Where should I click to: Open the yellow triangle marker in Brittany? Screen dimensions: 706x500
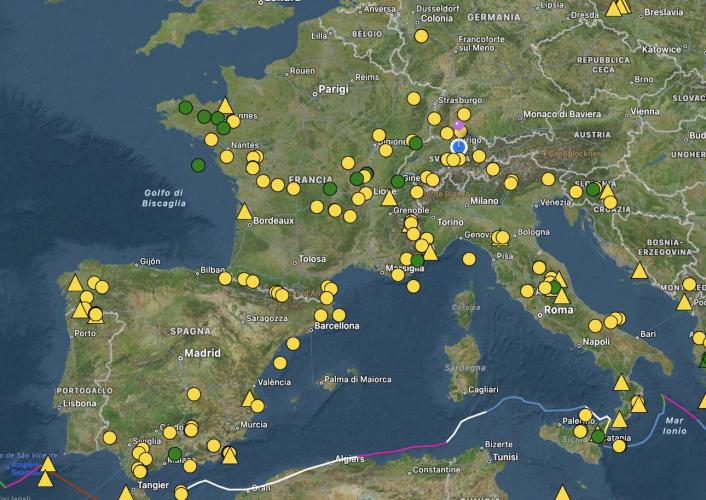click(225, 105)
